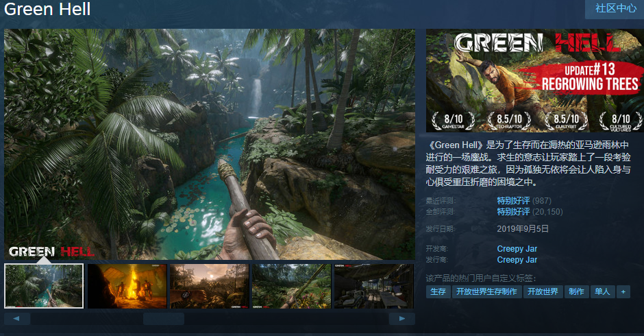Select the fourth green jungle thumbnail
644x336 pixels.
click(x=291, y=286)
